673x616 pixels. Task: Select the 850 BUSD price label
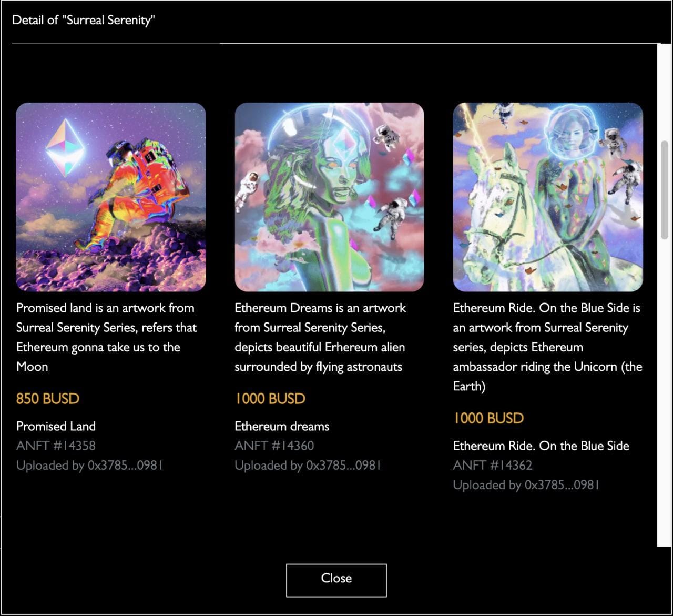48,399
